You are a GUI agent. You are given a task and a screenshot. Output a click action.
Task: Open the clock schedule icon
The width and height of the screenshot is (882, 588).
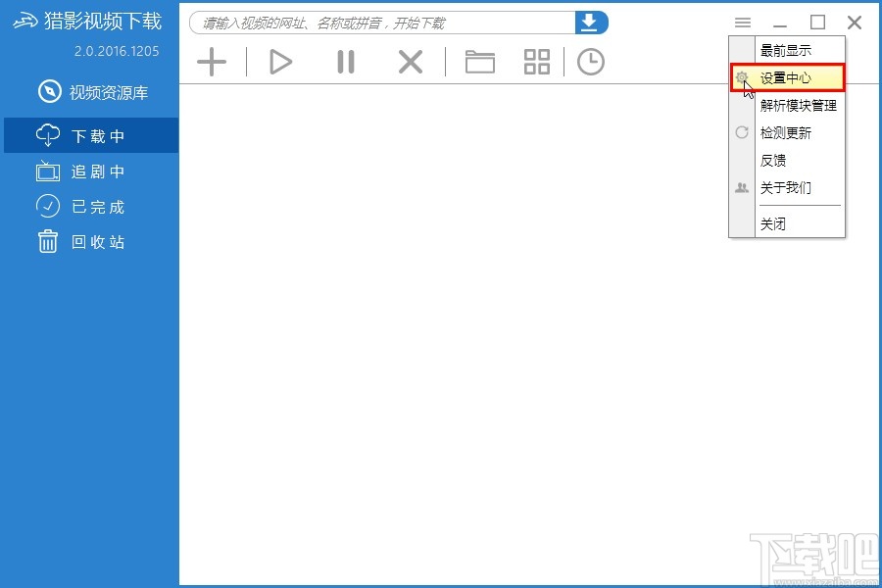(x=591, y=62)
